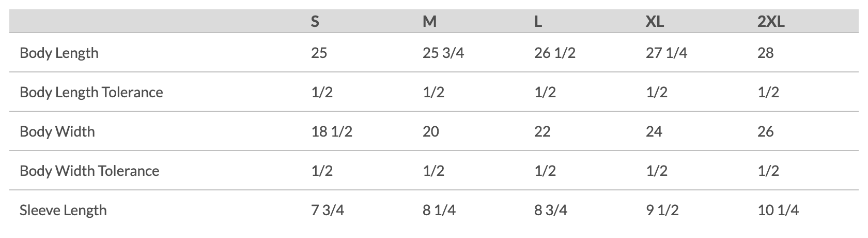Click the 25 3/4 body length cell

(443, 53)
